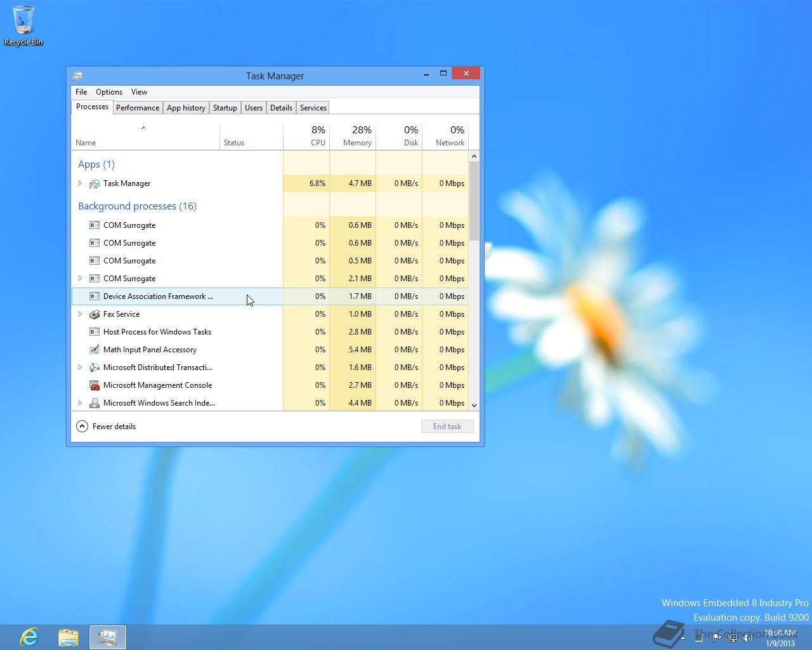The height and width of the screenshot is (650, 812).
Task: Click the volume speaker tray icon
Action: tap(749, 637)
